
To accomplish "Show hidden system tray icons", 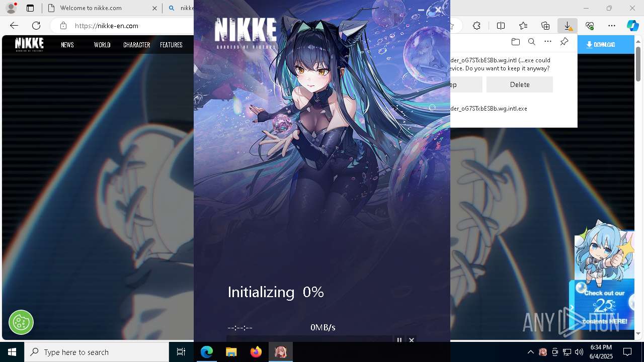I will [530, 352].
